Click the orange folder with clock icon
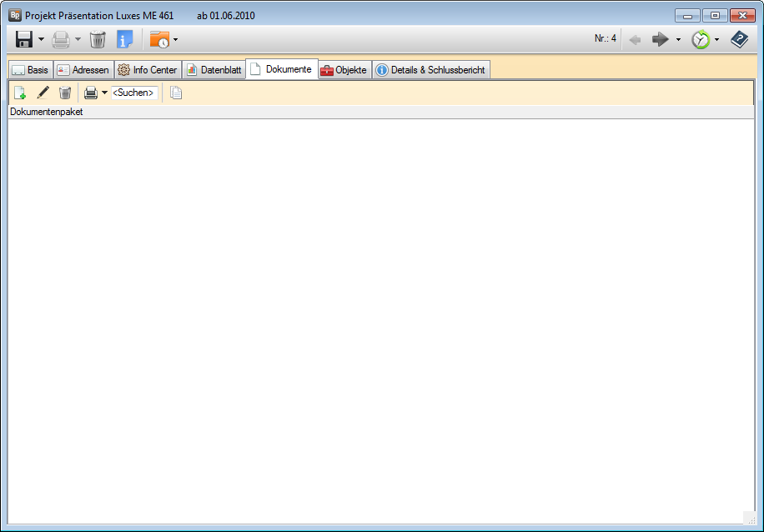The height and width of the screenshot is (532, 764). coord(158,39)
